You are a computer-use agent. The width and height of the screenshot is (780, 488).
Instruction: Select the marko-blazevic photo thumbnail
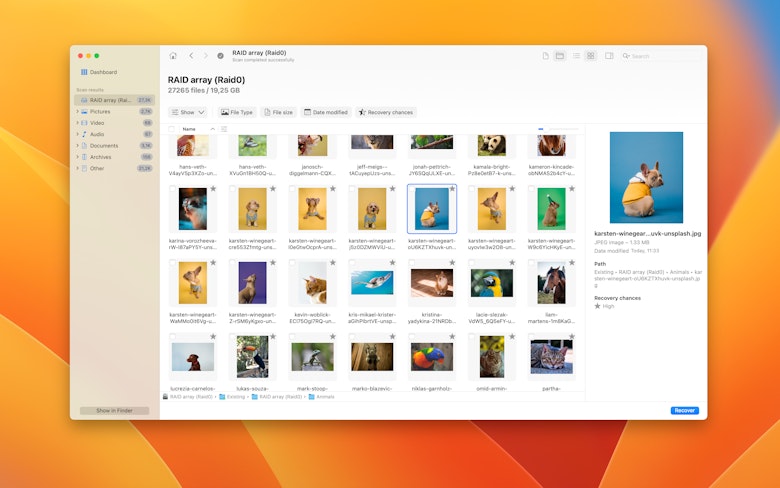(x=372, y=357)
